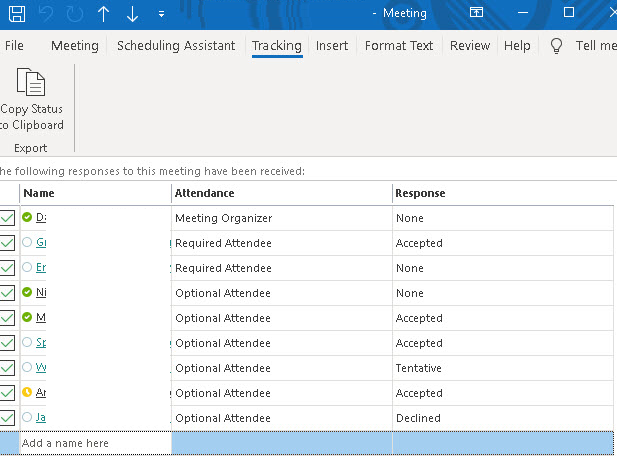
Task: Sort by the Response column header
Action: [x=503, y=193]
